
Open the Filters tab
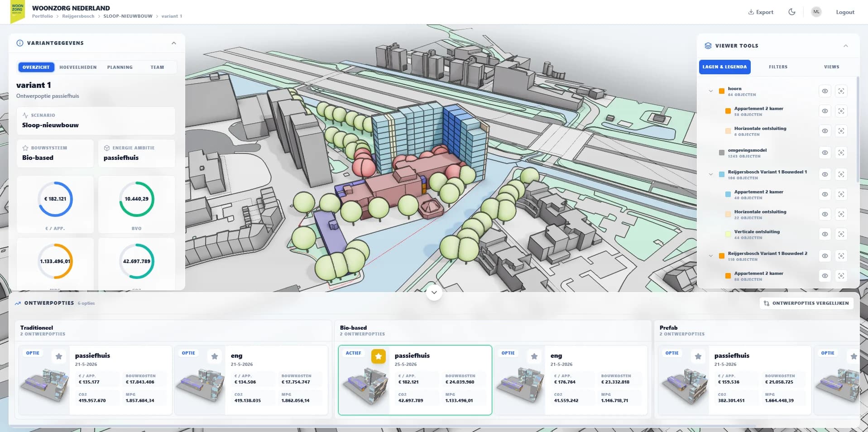(778, 67)
